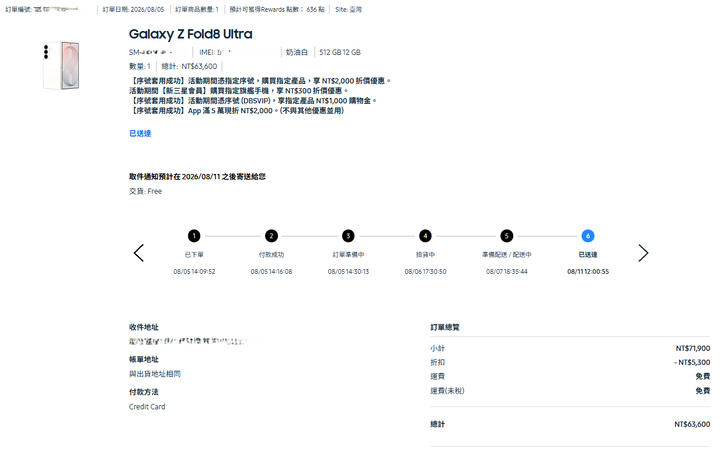Click the 小計 NT$71,900 amount
Screen dimensions: 720x456
click(x=693, y=348)
